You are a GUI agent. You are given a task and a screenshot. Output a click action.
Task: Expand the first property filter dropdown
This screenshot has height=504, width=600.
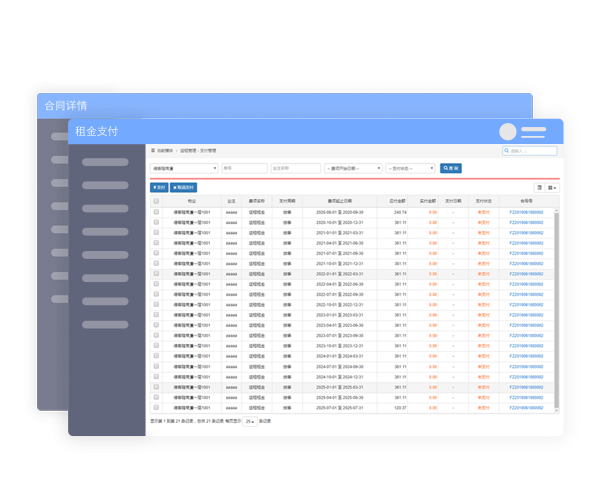coord(183,168)
